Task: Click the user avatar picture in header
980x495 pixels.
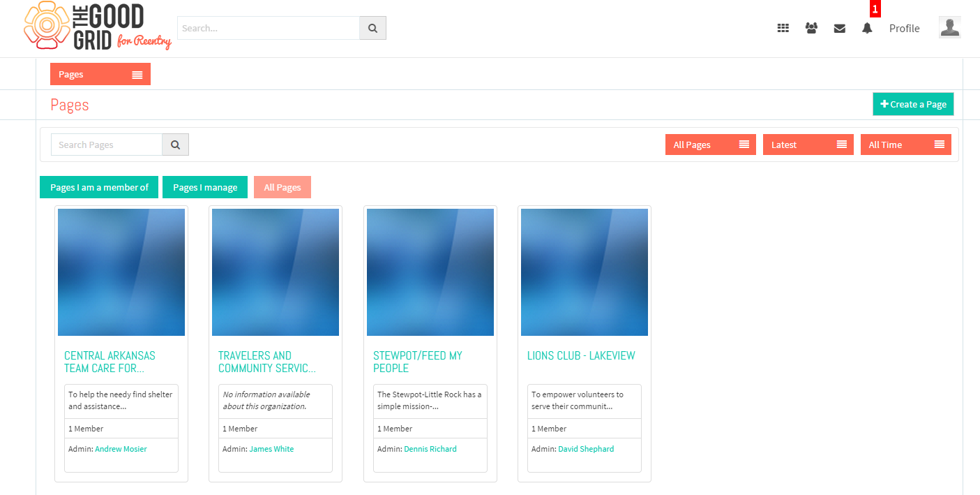Action: pos(950,27)
